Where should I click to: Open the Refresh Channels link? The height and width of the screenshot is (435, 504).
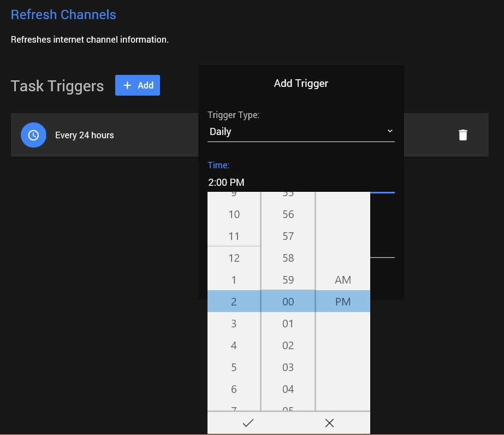click(x=63, y=15)
